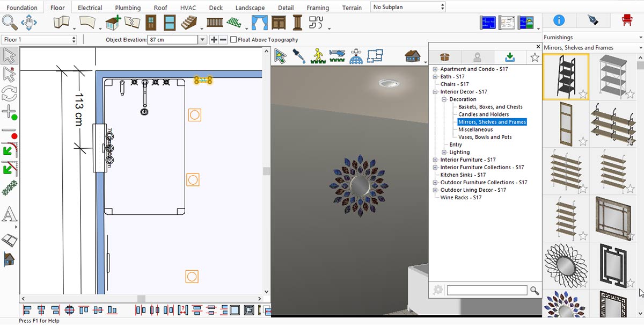The image size is (644, 325).
Task: Click the plus button beside Object Elevation
Action: tap(214, 40)
